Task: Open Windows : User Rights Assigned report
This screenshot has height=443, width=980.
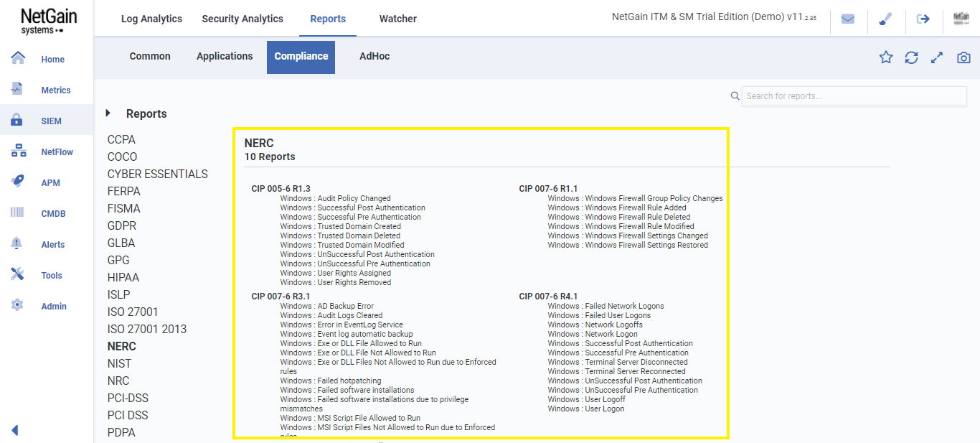Action: click(x=335, y=273)
